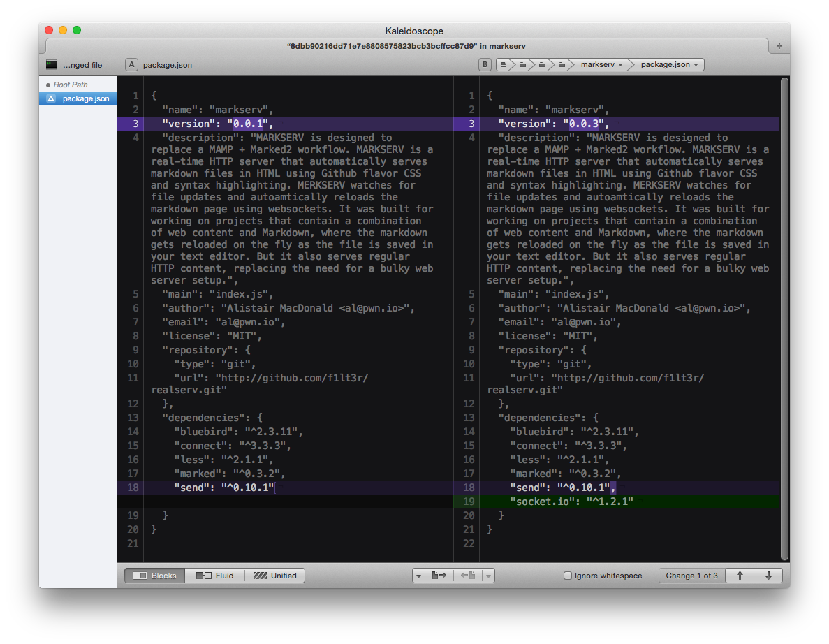Enable the Ignore whitespace checkbox
Image resolution: width=829 pixels, height=644 pixels.
(568, 576)
